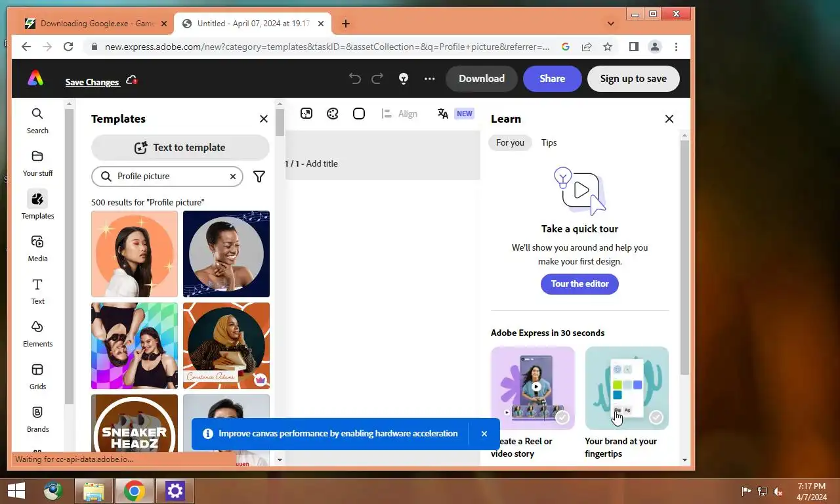
Task: Bookmark this page with the star
Action: (608, 47)
